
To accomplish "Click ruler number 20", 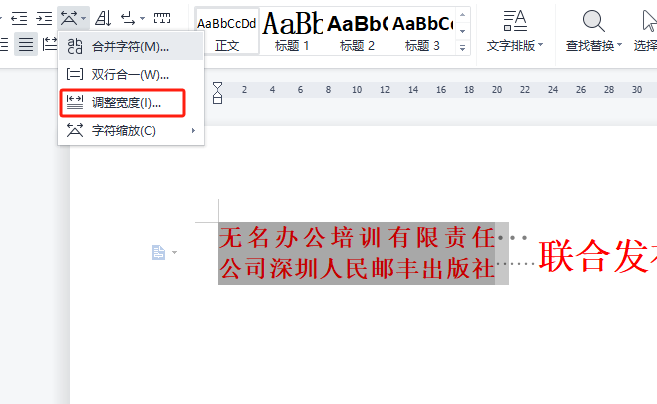I will coord(497,90).
